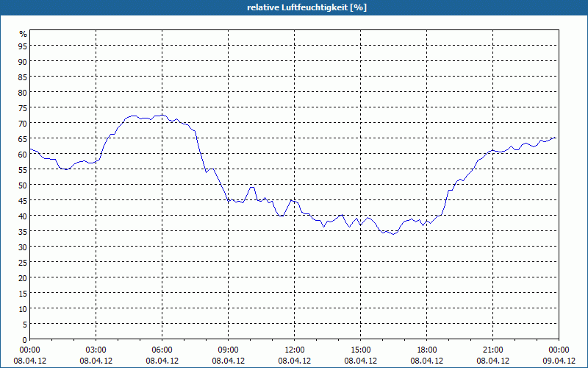Select the 20 y-axis label
The height and width of the screenshot is (368, 588).
click(x=23, y=278)
